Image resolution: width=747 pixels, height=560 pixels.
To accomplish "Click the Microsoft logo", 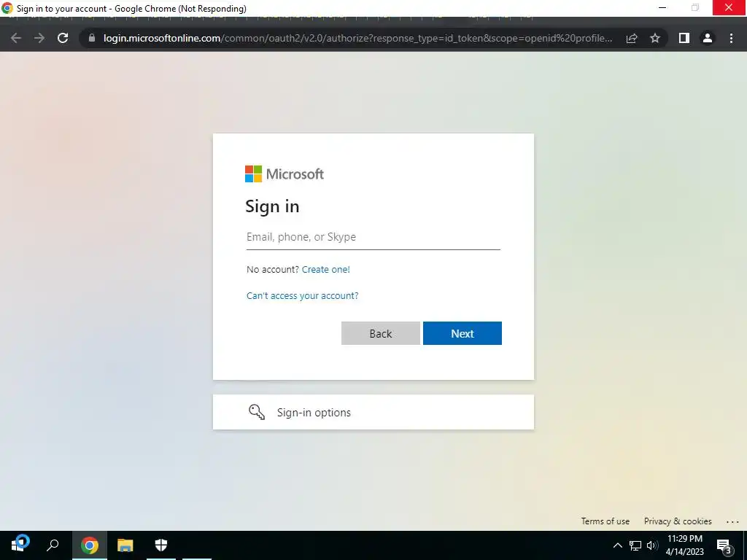I will pos(285,174).
